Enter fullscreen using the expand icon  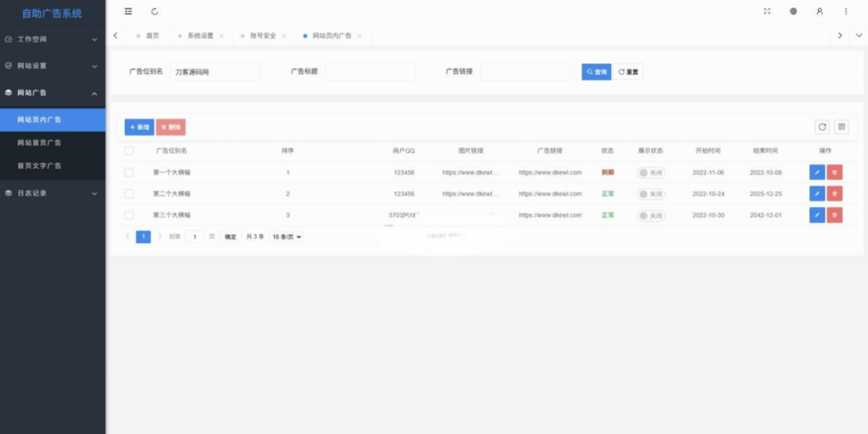coord(766,11)
